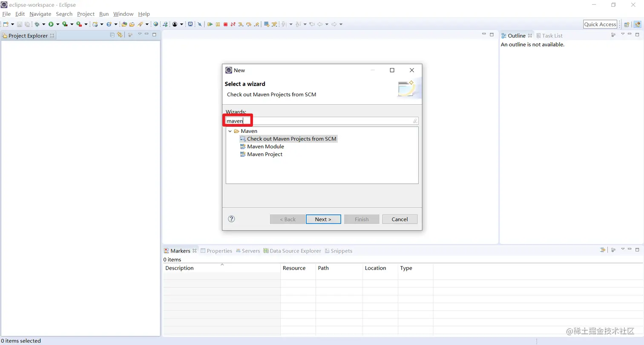The width and height of the screenshot is (644, 345).
Task: Click the Next button
Action: tap(323, 219)
